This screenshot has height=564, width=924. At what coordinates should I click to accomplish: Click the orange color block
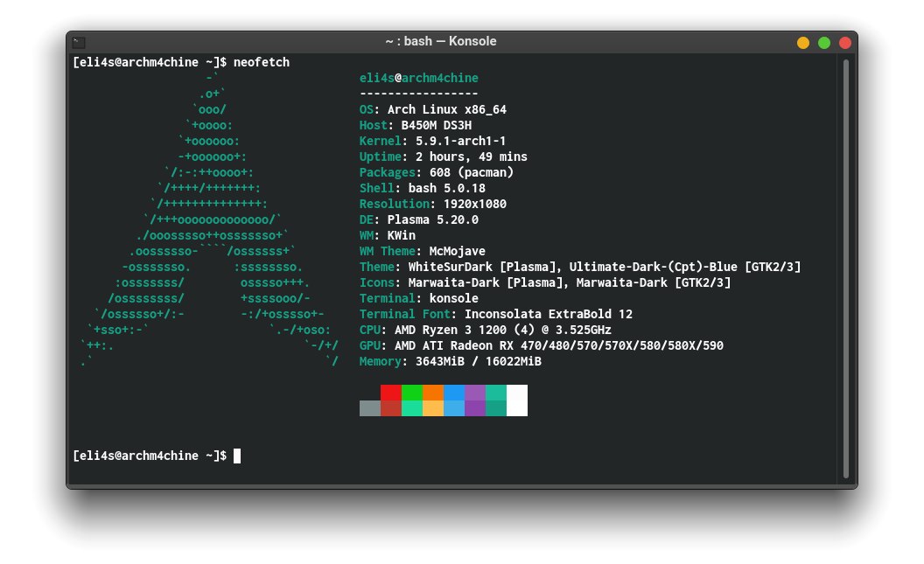point(432,392)
